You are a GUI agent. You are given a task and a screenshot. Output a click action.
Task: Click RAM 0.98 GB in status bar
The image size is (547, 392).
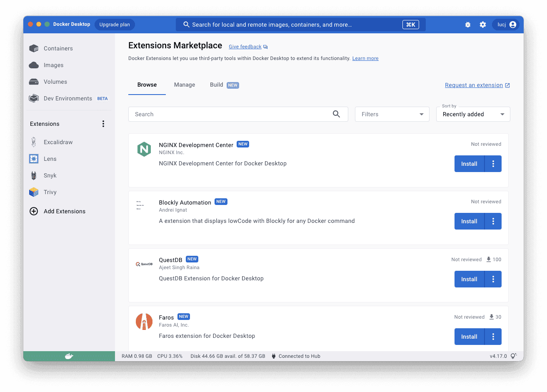[137, 356]
